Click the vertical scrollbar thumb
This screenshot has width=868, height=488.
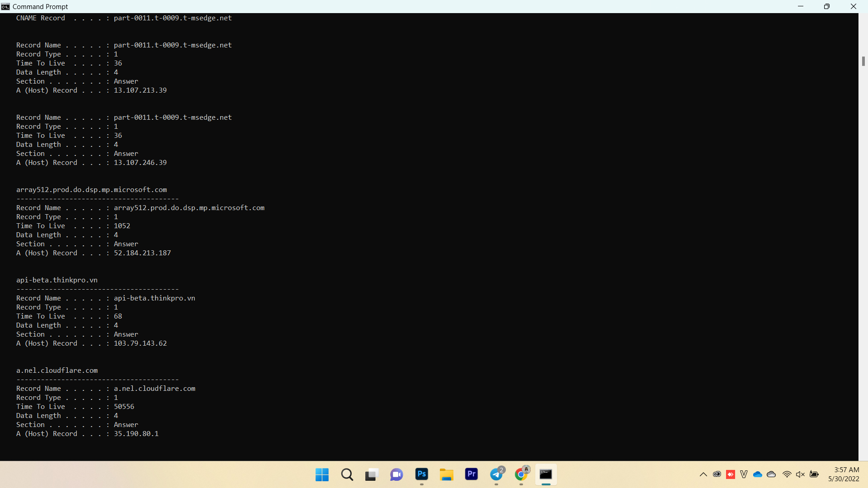pyautogui.click(x=863, y=61)
